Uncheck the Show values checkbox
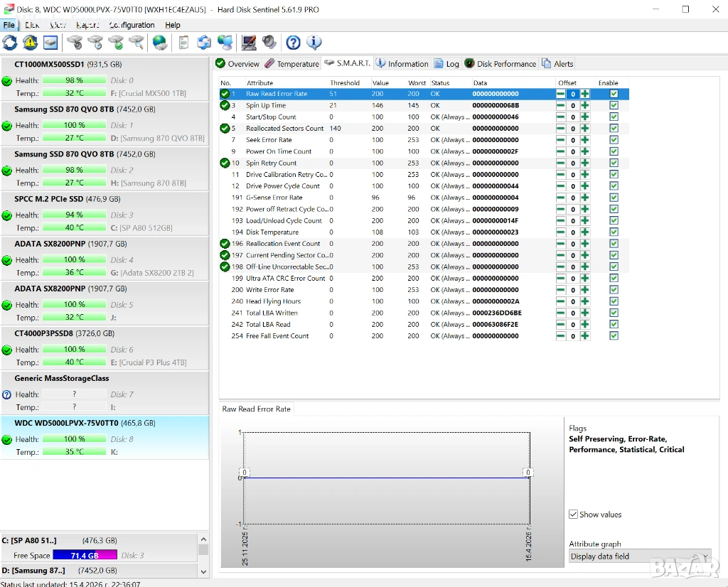This screenshot has height=587, width=728. click(574, 515)
